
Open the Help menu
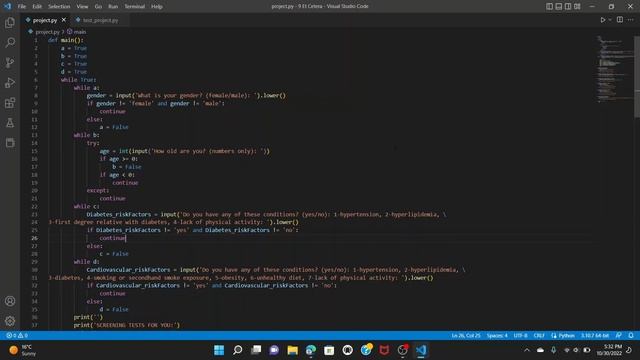pos(157,7)
